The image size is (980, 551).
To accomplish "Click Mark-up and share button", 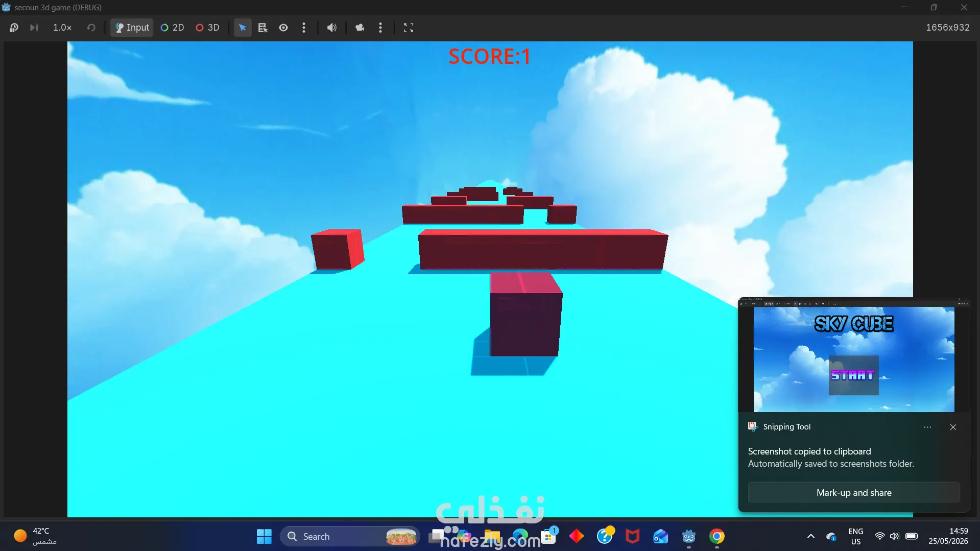I will (x=854, y=493).
